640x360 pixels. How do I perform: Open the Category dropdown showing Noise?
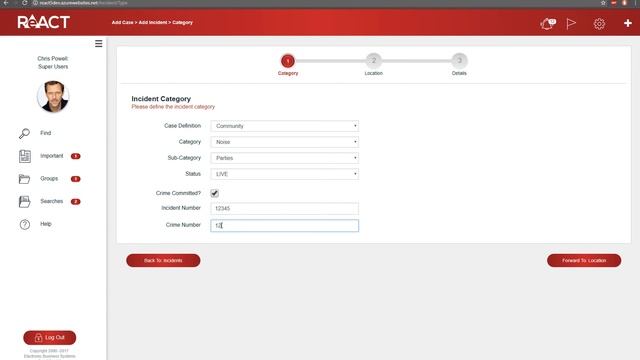[x=284, y=142]
